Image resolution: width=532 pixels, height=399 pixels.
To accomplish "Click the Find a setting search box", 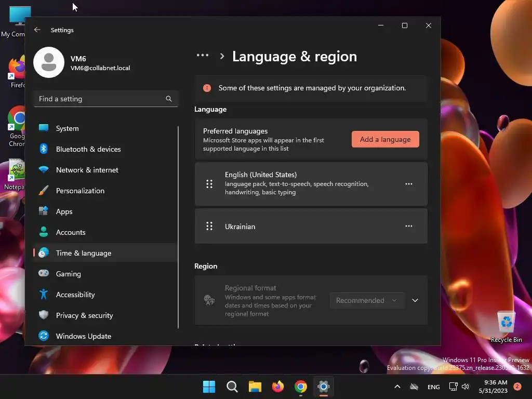I will click(106, 99).
